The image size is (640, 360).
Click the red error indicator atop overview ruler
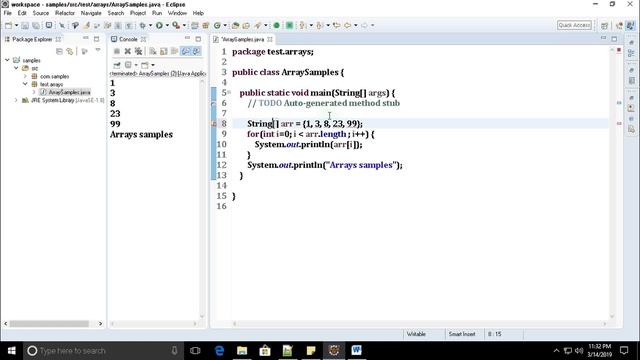(619, 50)
